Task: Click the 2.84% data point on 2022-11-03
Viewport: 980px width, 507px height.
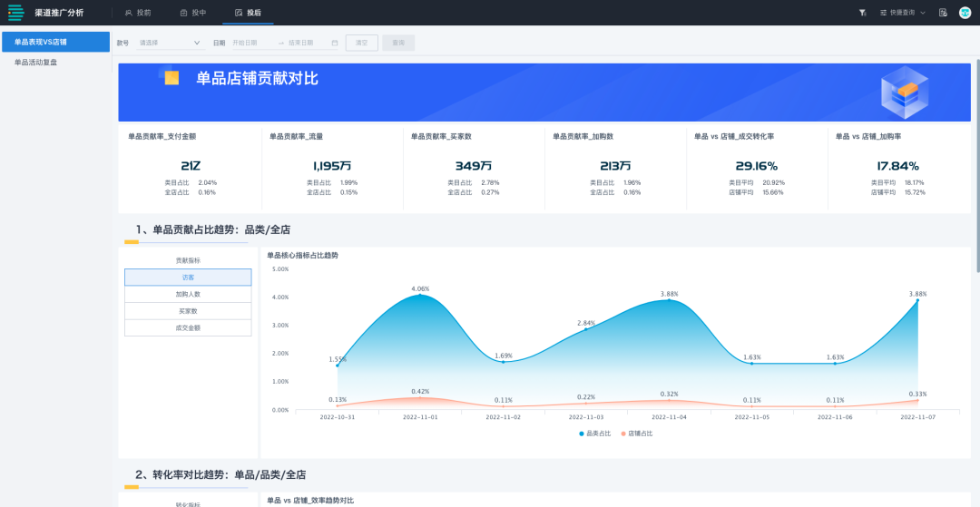Action: coord(585,329)
